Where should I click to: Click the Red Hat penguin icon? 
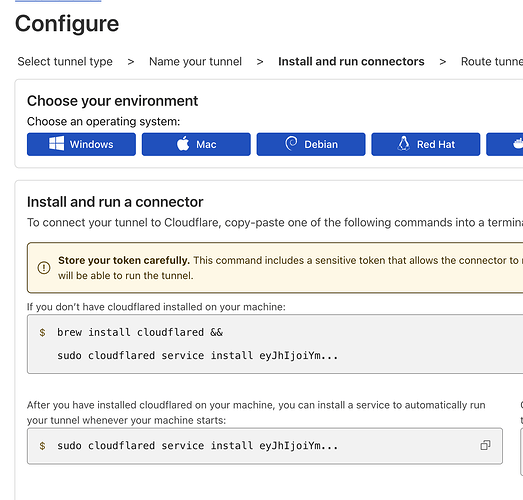point(404,143)
